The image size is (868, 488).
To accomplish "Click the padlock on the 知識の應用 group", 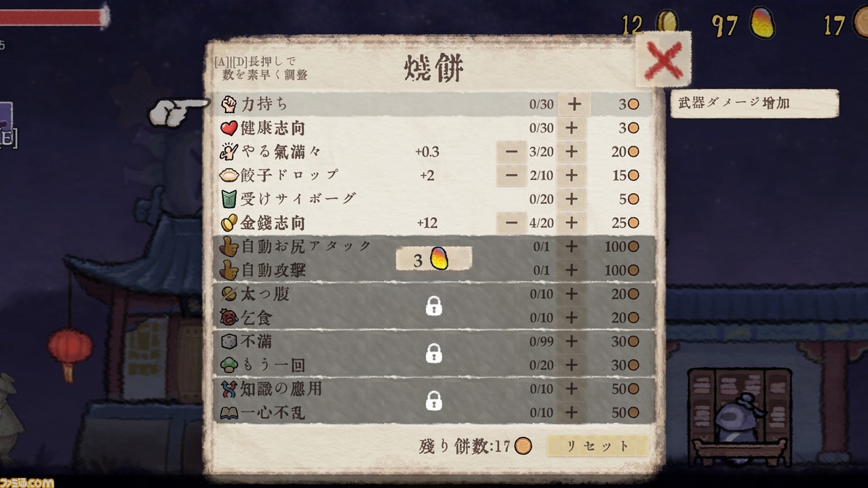I will point(434,401).
